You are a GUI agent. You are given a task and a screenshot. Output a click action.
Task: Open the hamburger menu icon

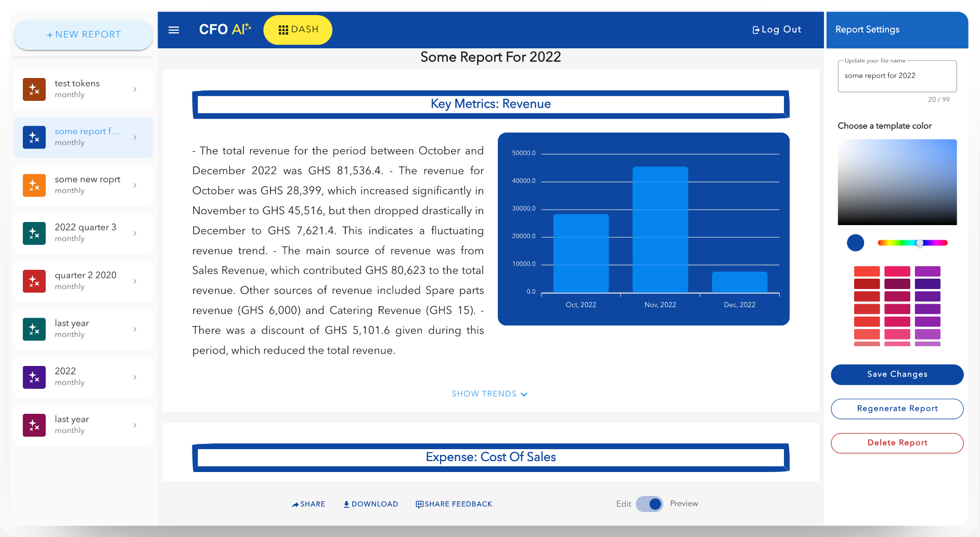[174, 30]
